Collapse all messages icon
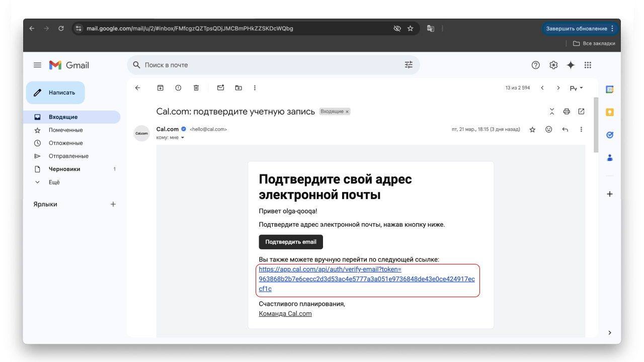The width and height of the screenshot is (644, 362). [552, 111]
